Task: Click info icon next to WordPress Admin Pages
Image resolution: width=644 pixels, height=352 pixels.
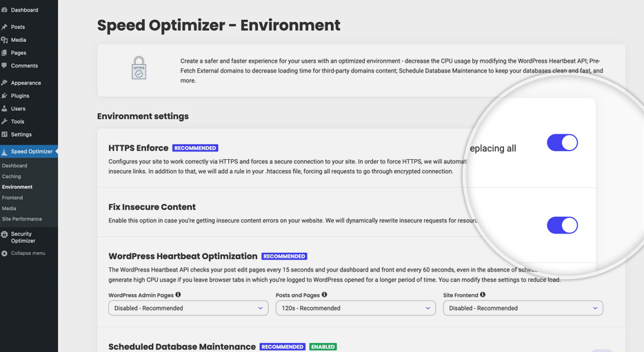Action: (x=178, y=295)
